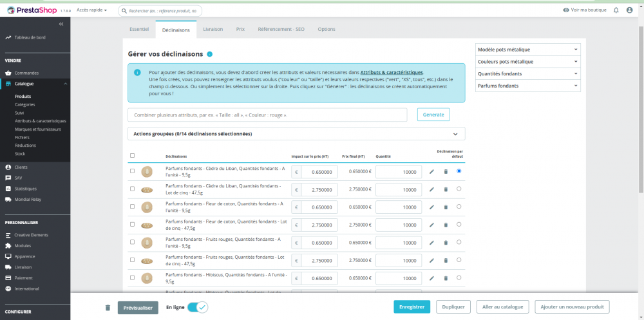Tick checkbox for Cèdre du Liban A l'unité
The image size is (644, 320).
132,171
